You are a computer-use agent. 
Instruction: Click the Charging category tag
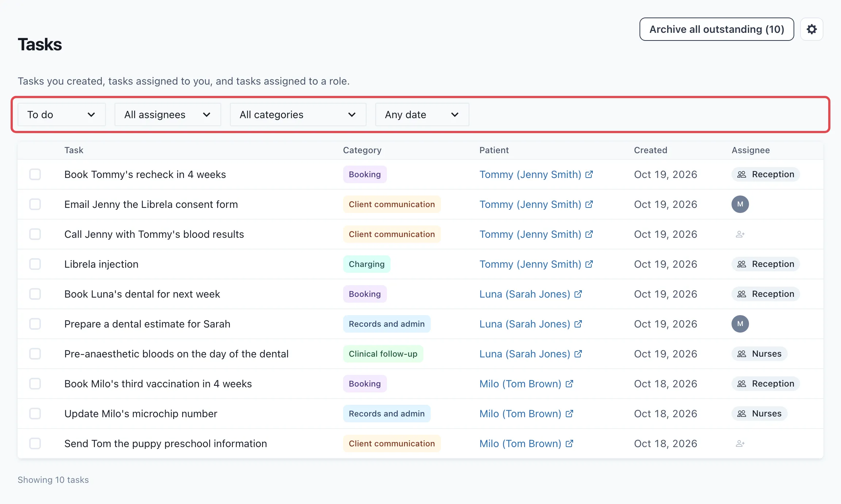coord(366,264)
